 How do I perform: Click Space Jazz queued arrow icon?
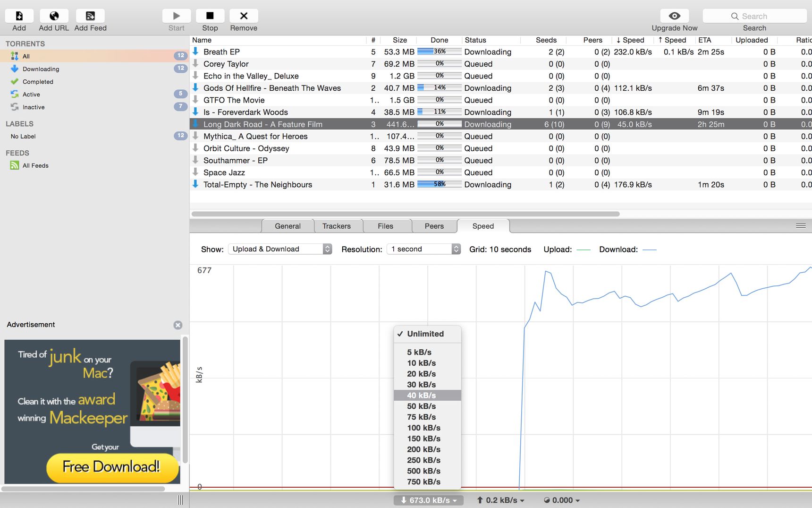coord(195,172)
